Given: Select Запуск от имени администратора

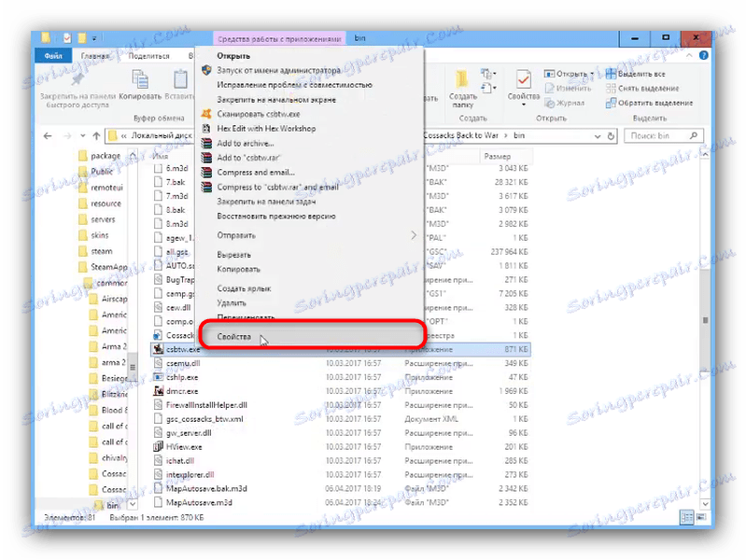Looking at the screenshot, I should click(x=279, y=70).
